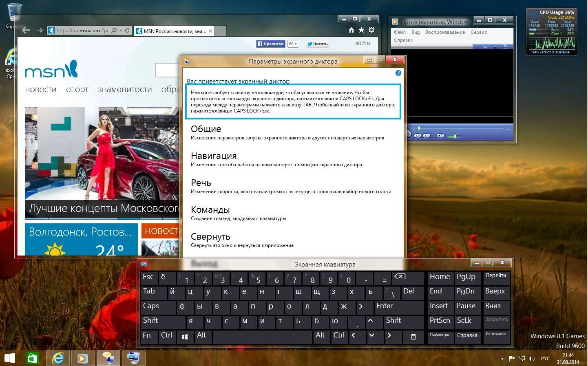This screenshot has width=588, height=366.
Task: Open the Windows Start button
Action: pos(9,358)
